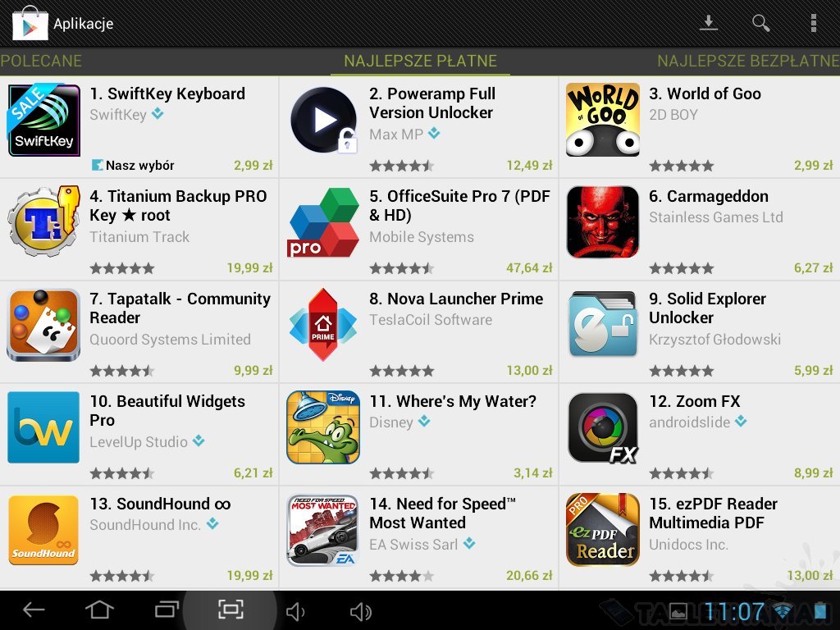
Task: Open SwiftKey Keyboard app icon
Action: tap(43, 120)
